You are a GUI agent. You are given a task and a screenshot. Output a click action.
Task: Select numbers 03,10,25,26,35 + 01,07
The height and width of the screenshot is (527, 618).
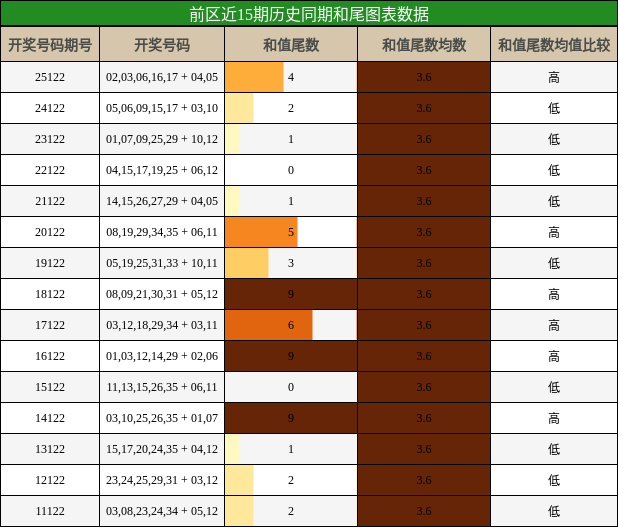[162, 418]
